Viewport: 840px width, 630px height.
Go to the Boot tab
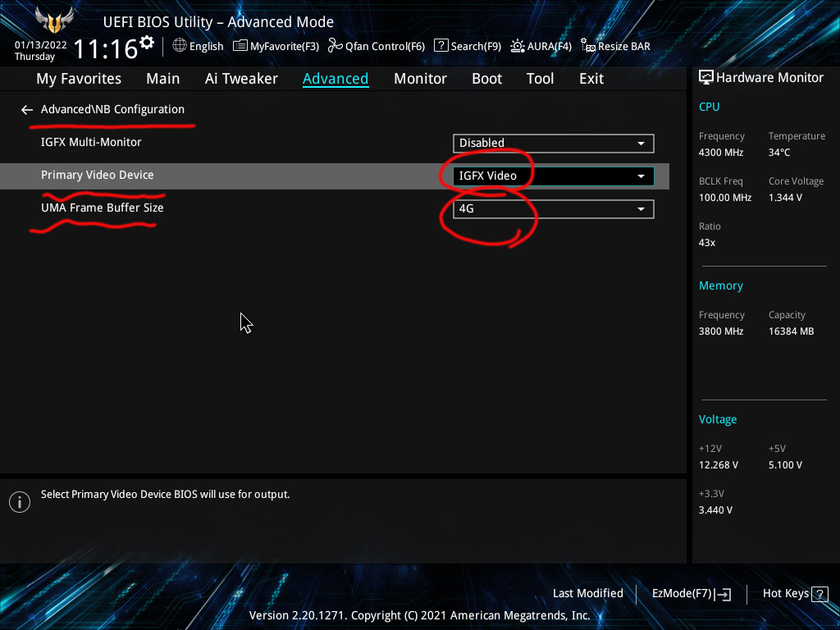487,79
